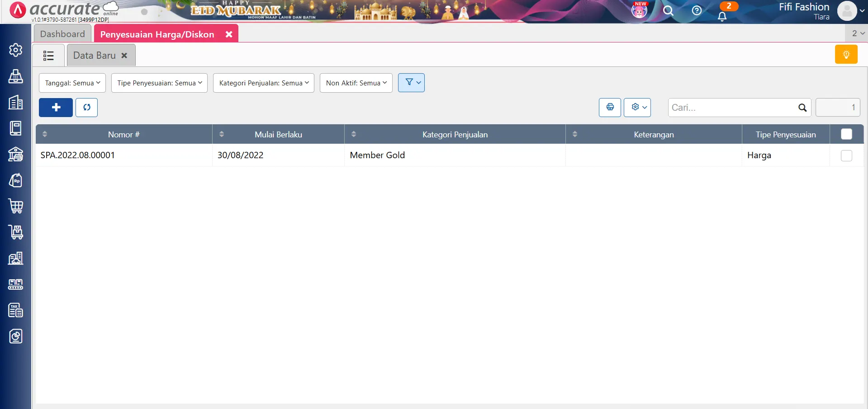868x409 pixels.
Task: Click the Cari search input field
Action: (x=733, y=108)
